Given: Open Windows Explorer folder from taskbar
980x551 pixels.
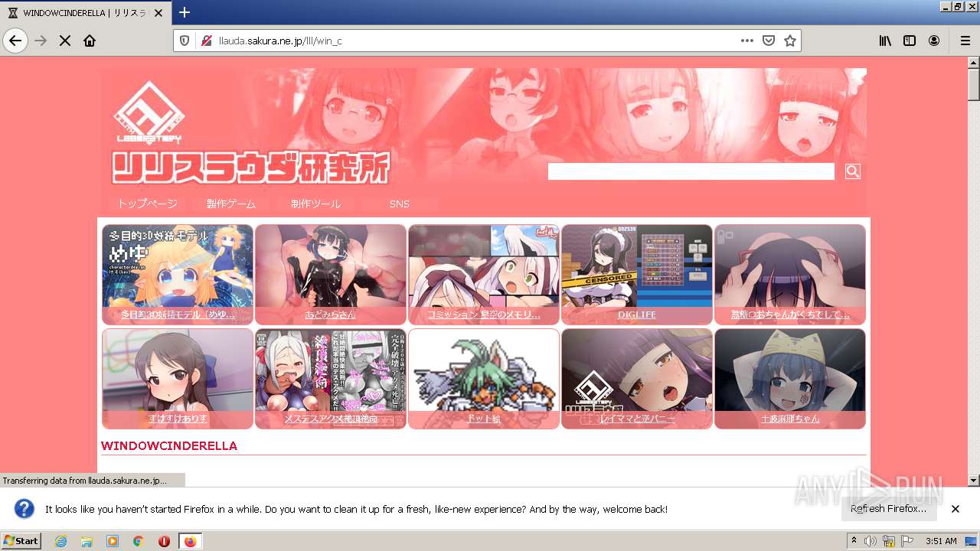Looking at the screenshot, I should (87, 541).
